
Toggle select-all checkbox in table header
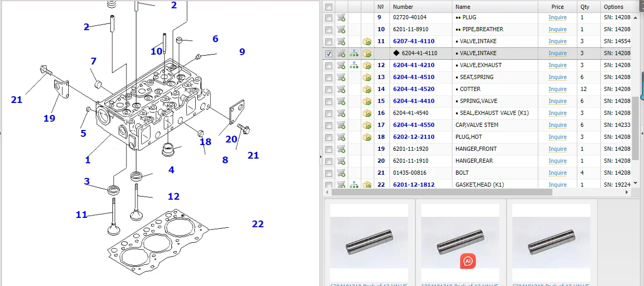click(x=329, y=7)
